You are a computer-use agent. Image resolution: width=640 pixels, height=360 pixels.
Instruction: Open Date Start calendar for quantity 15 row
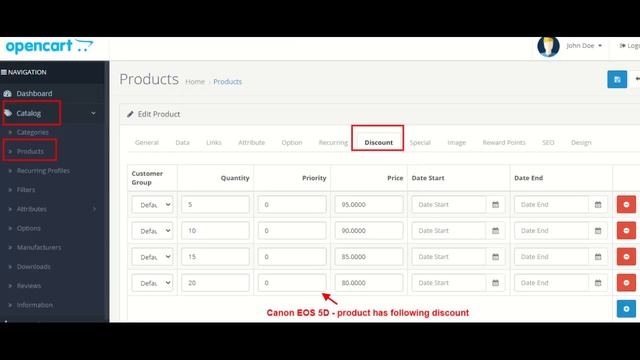click(x=496, y=257)
